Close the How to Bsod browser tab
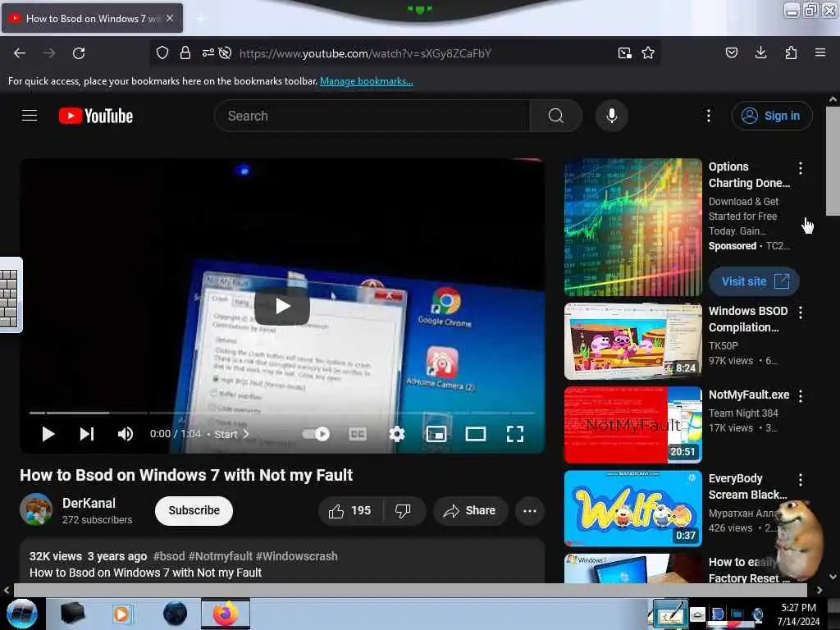Screen dimensions: 840x630 pyautogui.click(x=170, y=18)
